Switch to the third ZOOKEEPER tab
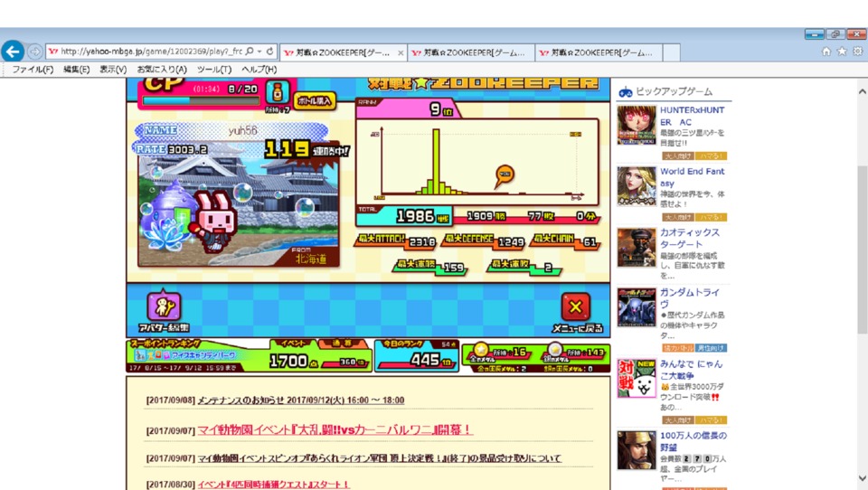This screenshot has height=490, width=868. click(x=599, y=52)
